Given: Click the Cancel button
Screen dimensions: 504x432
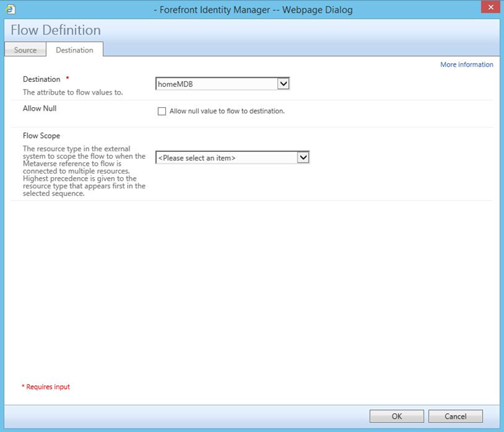Looking at the screenshot, I should click(x=456, y=417).
